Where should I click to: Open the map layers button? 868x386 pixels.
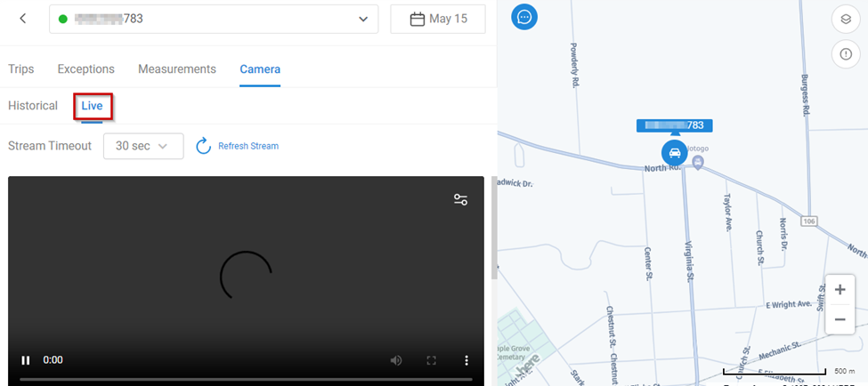(x=846, y=20)
